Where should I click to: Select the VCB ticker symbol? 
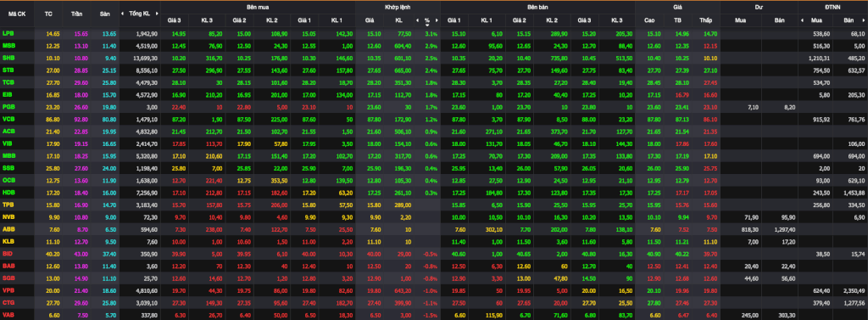pos(8,118)
